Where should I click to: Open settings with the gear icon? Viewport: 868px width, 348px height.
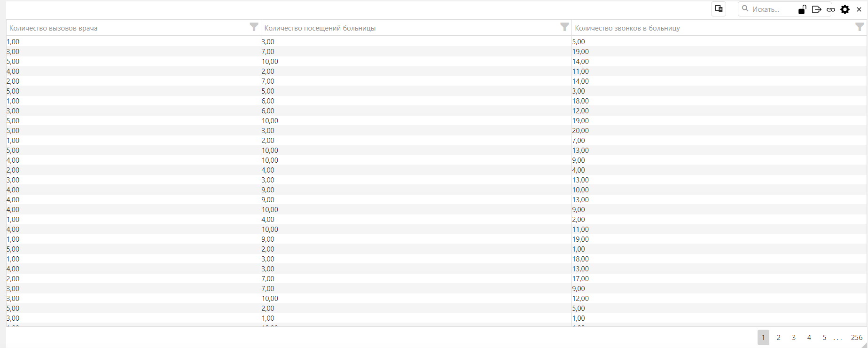pos(845,9)
